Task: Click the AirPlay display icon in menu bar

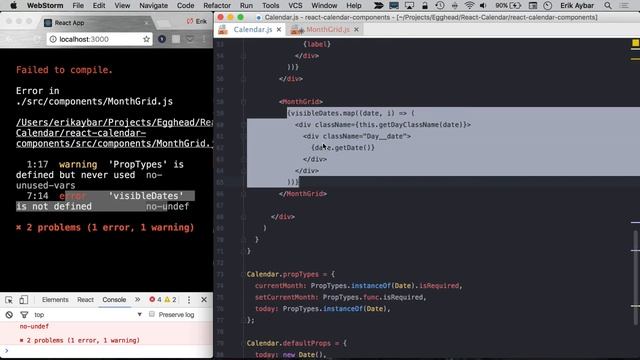Action: coord(409,5)
